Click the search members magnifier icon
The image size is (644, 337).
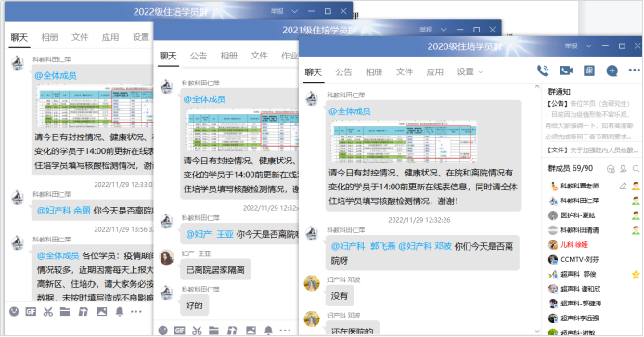[x=636, y=169]
